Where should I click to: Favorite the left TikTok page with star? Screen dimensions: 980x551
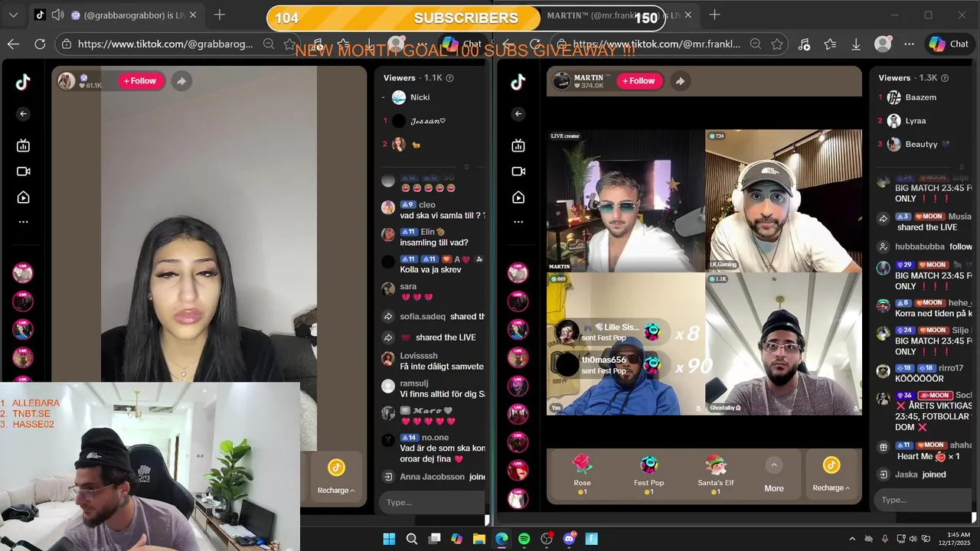(290, 44)
